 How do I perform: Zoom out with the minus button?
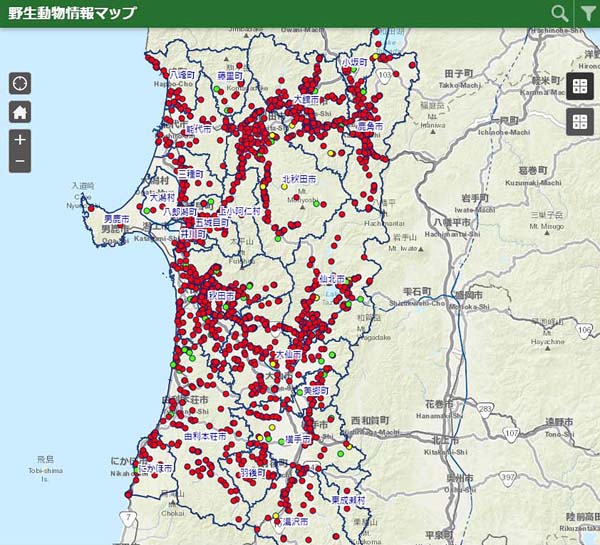coord(20,161)
